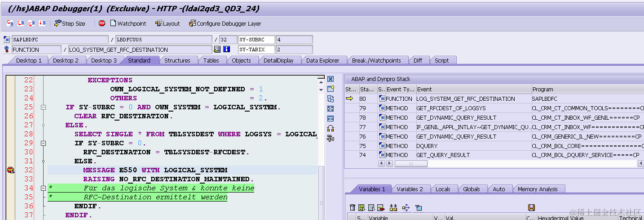Click the blue information icon

click(227, 49)
